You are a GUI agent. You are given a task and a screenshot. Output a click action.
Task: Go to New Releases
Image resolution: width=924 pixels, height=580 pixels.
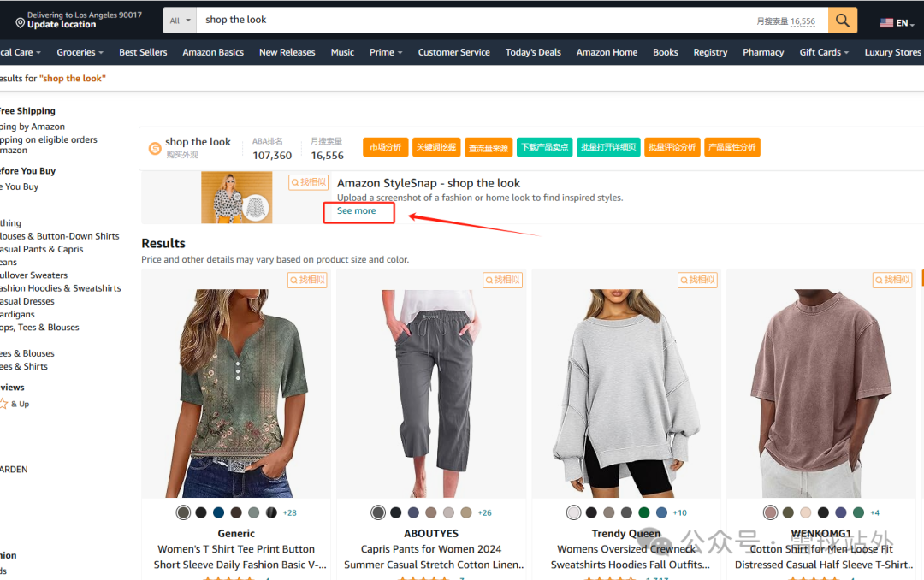tap(287, 52)
